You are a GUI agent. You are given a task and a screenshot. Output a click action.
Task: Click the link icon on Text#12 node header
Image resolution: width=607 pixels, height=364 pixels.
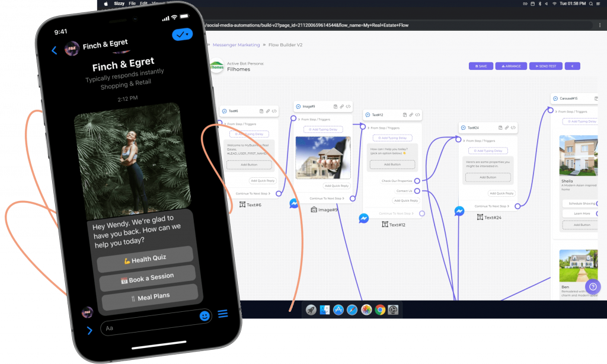[x=411, y=114]
